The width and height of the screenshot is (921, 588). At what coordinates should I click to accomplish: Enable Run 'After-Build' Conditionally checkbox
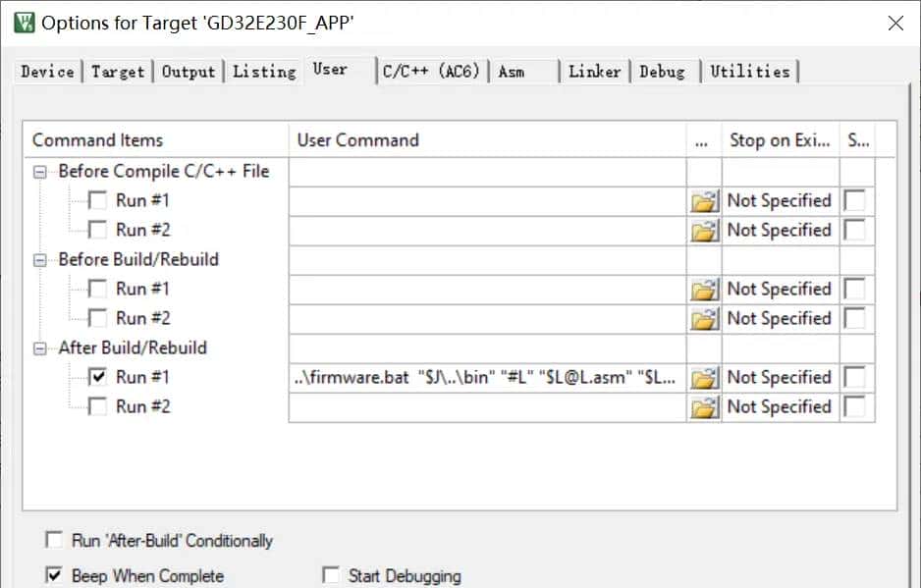coord(52,540)
